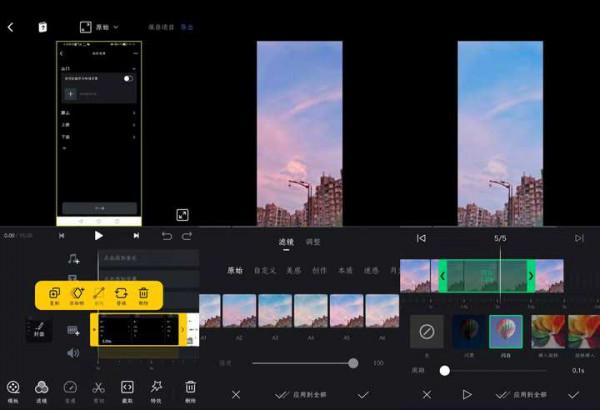This screenshot has height=410, width=600.
Task: Select the no-transition circle-slash option
Action: coord(427,331)
